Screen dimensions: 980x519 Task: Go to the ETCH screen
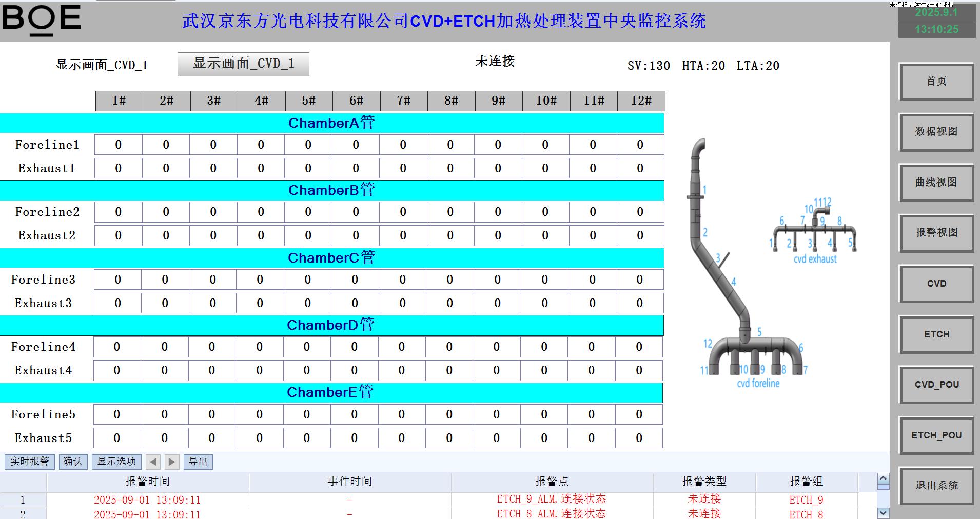pos(936,334)
